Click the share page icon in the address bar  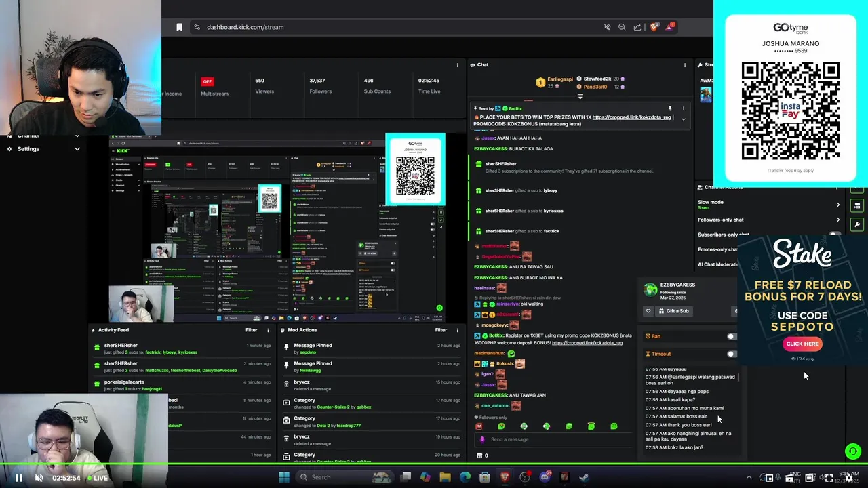pyautogui.click(x=637, y=27)
